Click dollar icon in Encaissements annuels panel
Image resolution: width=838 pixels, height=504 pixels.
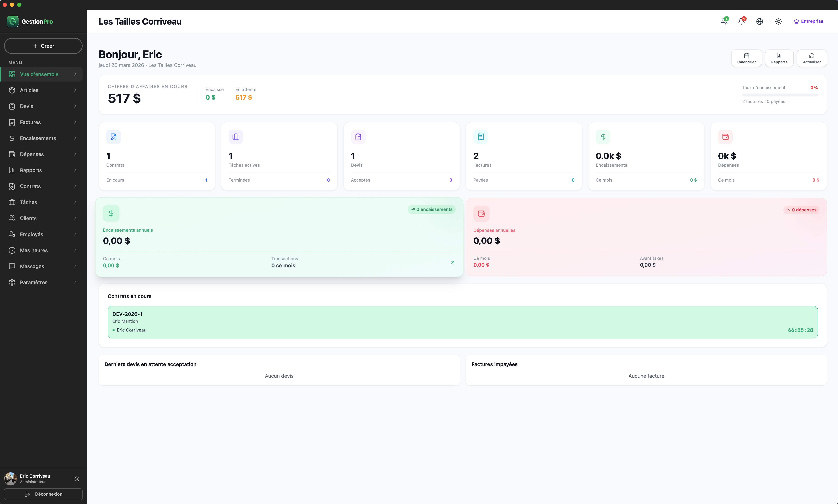coord(111,213)
